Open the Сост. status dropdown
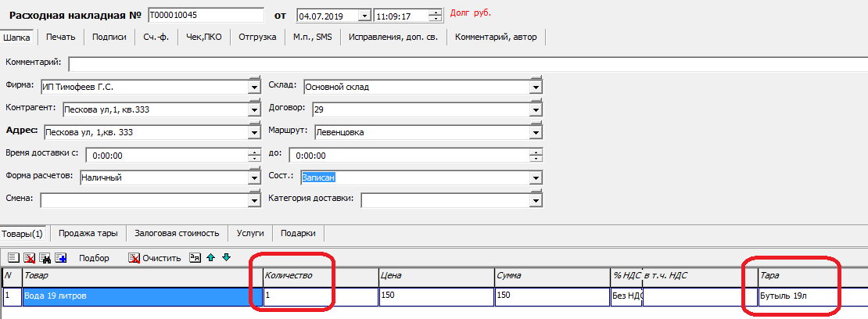The height and width of the screenshot is (319, 868). (x=535, y=178)
